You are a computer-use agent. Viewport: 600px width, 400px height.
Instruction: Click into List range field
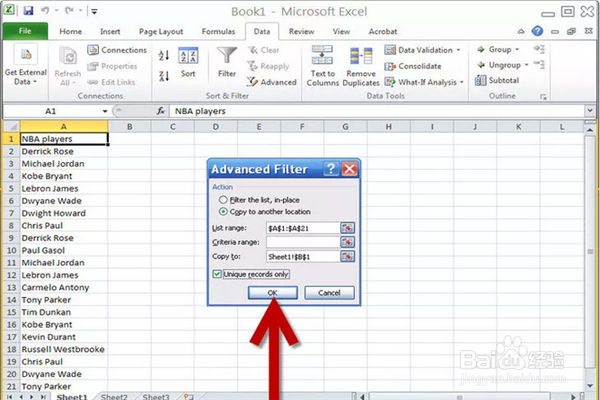tap(303, 228)
